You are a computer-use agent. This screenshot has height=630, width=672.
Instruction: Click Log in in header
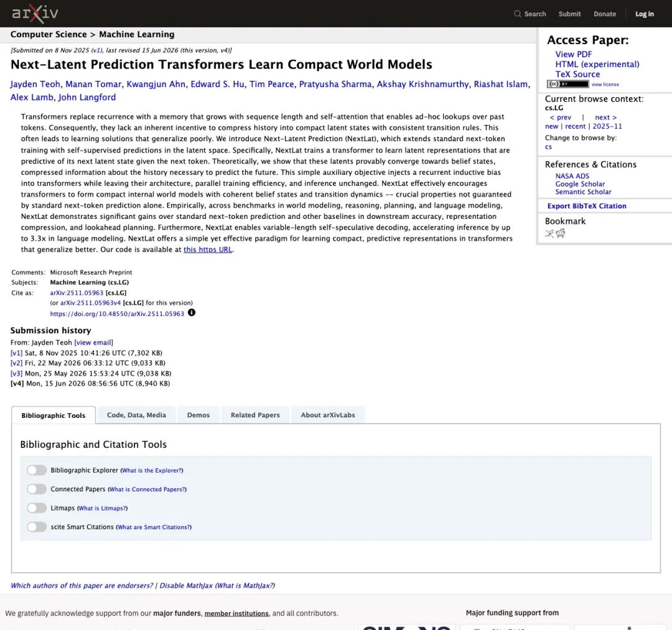tap(644, 14)
